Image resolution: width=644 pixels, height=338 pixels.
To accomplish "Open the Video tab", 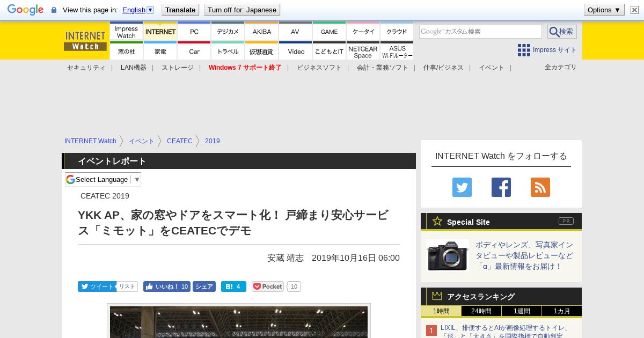I will tap(295, 51).
